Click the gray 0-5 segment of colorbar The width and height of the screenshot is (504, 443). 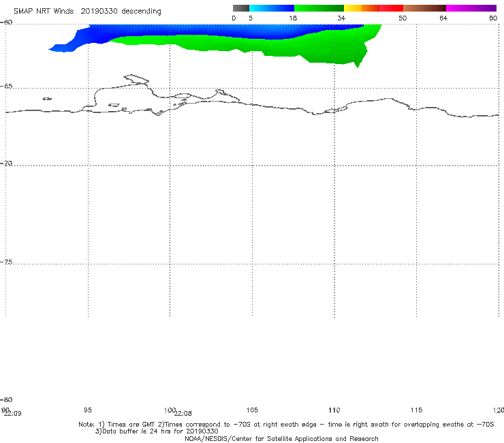point(241,8)
